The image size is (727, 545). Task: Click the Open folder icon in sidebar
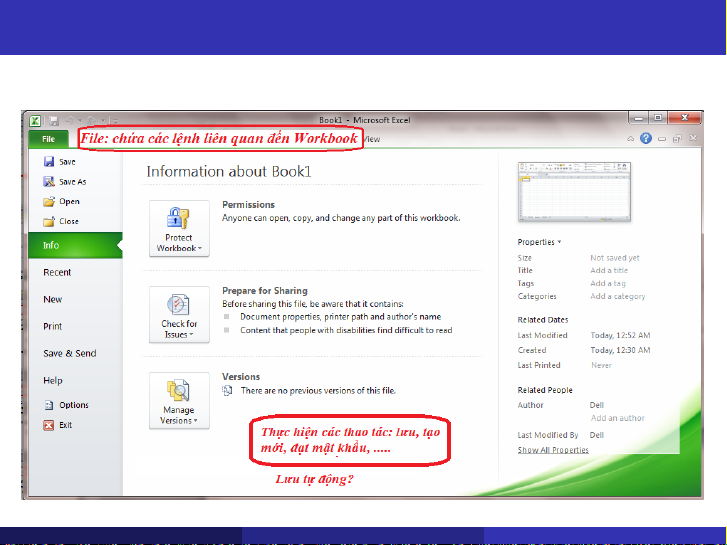tap(49, 201)
